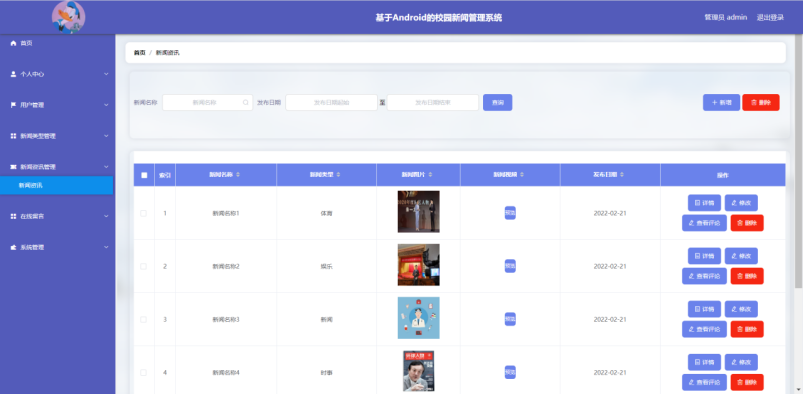Open 详情 for 新闻名称4
The height and width of the screenshot is (394, 803).
tap(704, 362)
